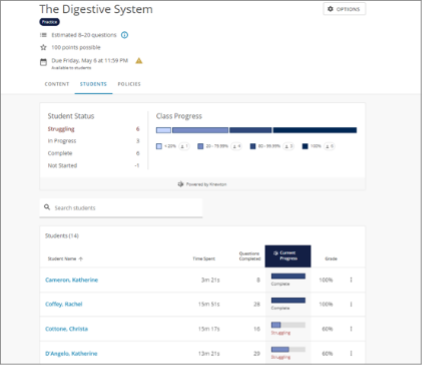Open the Policies tab
The width and height of the screenshot is (424, 369).
[x=129, y=84]
